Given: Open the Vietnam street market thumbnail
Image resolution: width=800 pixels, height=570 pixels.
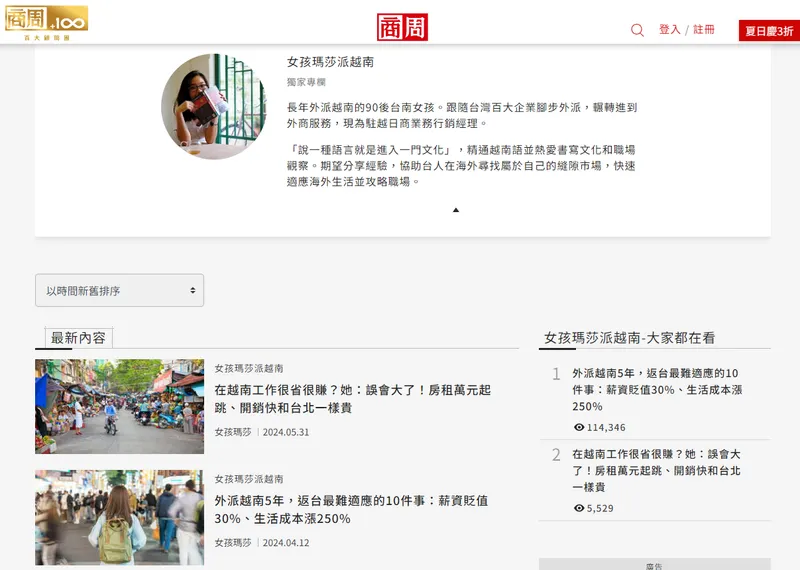Looking at the screenshot, I should 119,406.
